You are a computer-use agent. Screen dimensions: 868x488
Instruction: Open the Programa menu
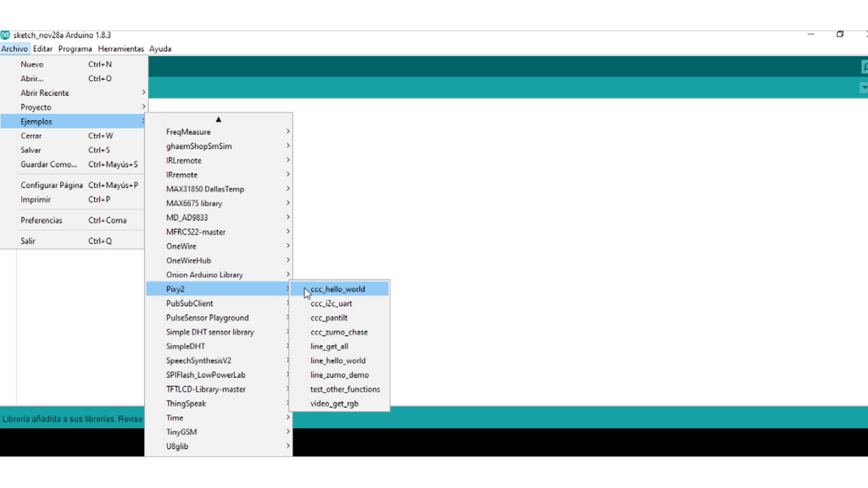pos(75,49)
